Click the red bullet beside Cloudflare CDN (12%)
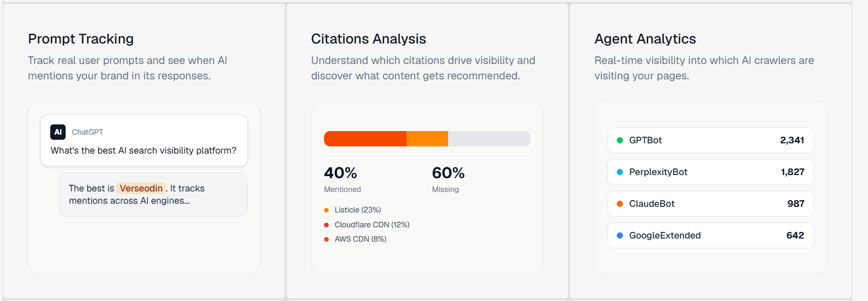Screen dimensions: 868x301 click(326, 225)
